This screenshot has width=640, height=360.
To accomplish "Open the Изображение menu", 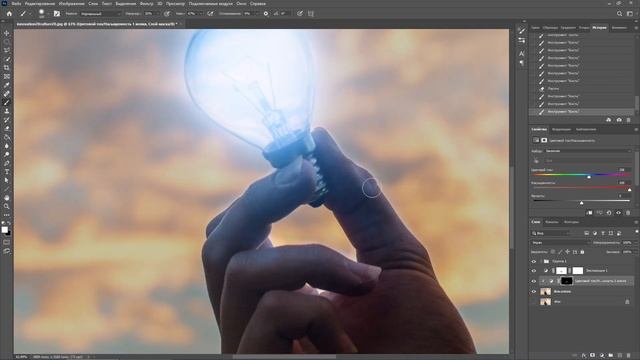I will [x=71, y=3].
